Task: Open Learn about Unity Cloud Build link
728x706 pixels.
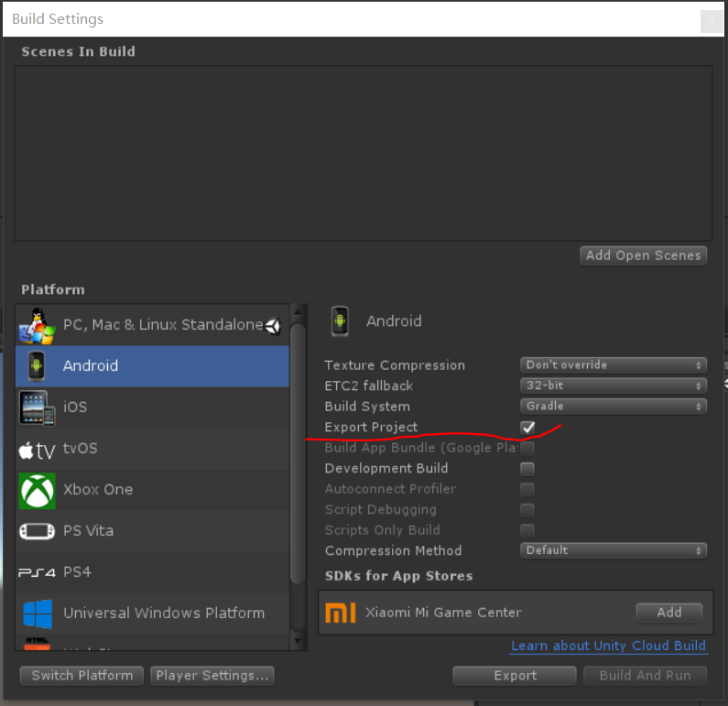Action: pos(608,646)
